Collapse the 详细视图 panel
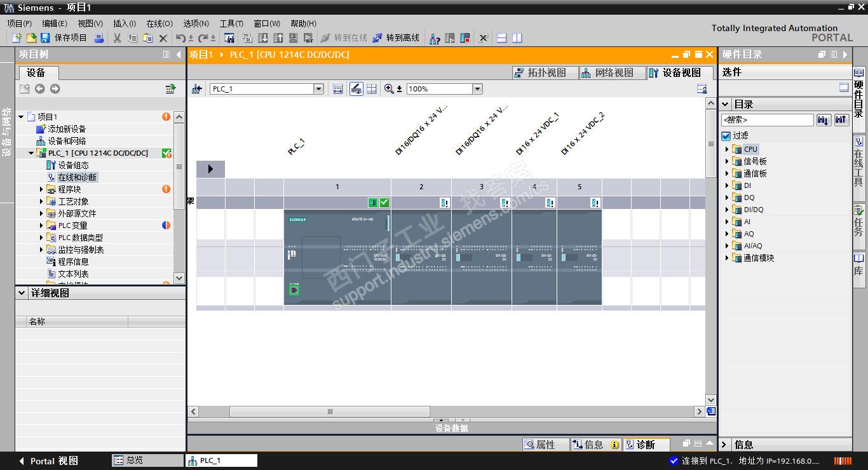Screen dimensions: 868x470 pyautogui.click(x=22, y=293)
